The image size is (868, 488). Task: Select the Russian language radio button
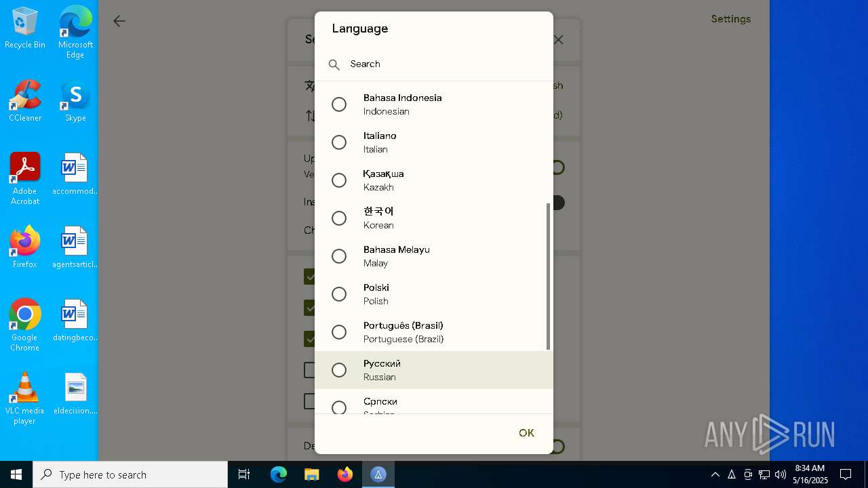tap(339, 370)
